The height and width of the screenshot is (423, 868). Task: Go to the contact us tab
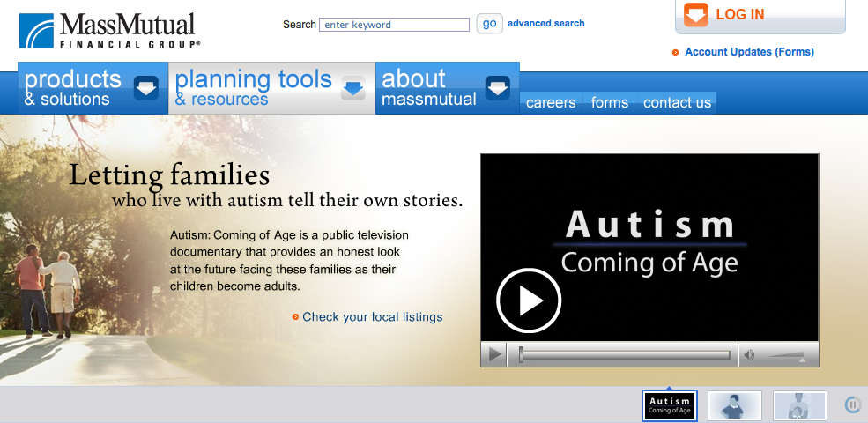[x=677, y=103]
